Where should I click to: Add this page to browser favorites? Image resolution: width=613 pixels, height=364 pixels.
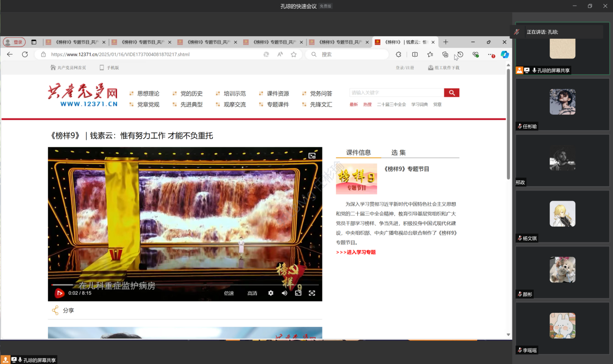(x=293, y=55)
